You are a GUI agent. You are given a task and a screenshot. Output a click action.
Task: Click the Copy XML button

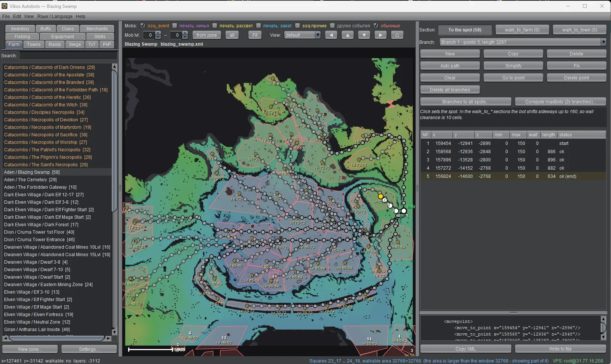pyautogui.click(x=466, y=349)
